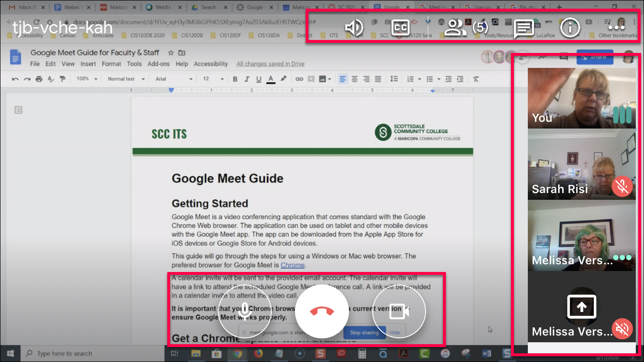
Task: Open the Accessibility menu
Action: coord(211,64)
